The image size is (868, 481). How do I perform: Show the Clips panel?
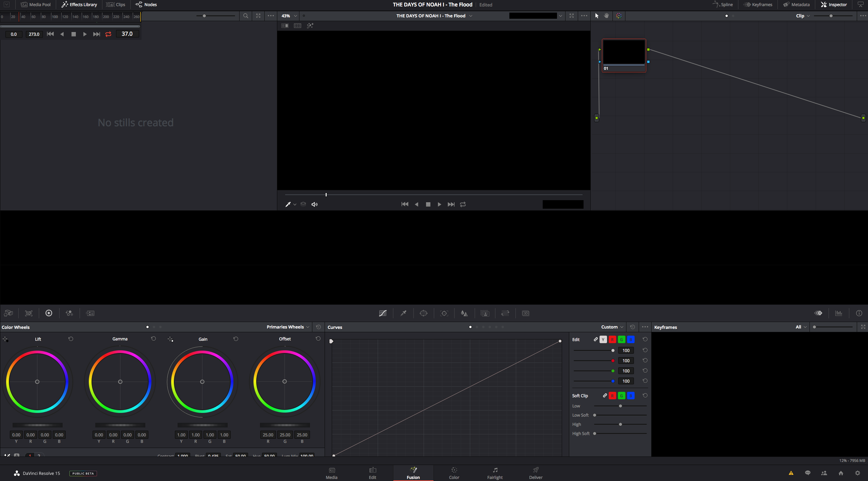point(116,4)
